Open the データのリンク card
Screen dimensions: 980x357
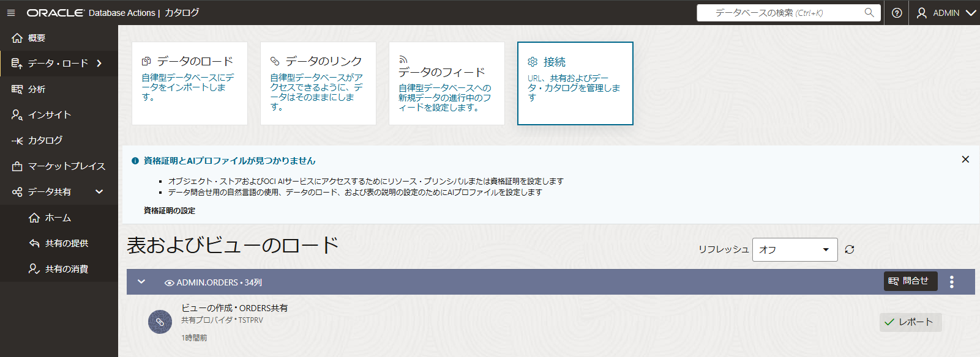(318, 83)
